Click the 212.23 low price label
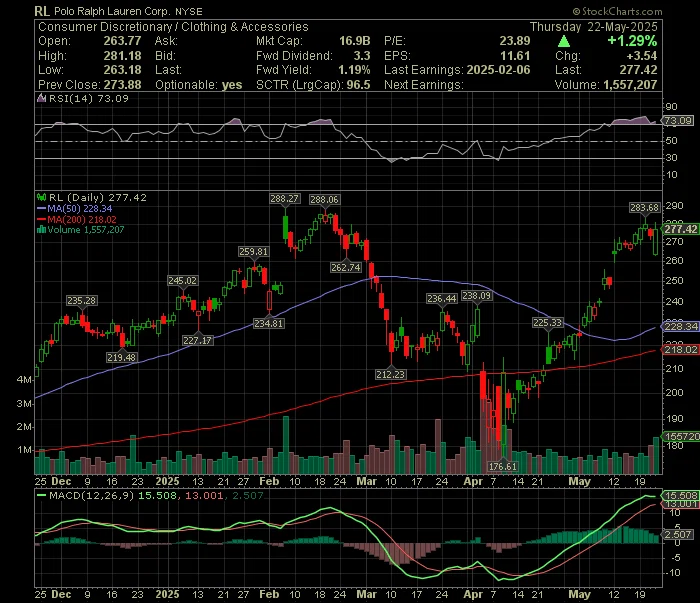700x603 pixels. click(x=390, y=374)
